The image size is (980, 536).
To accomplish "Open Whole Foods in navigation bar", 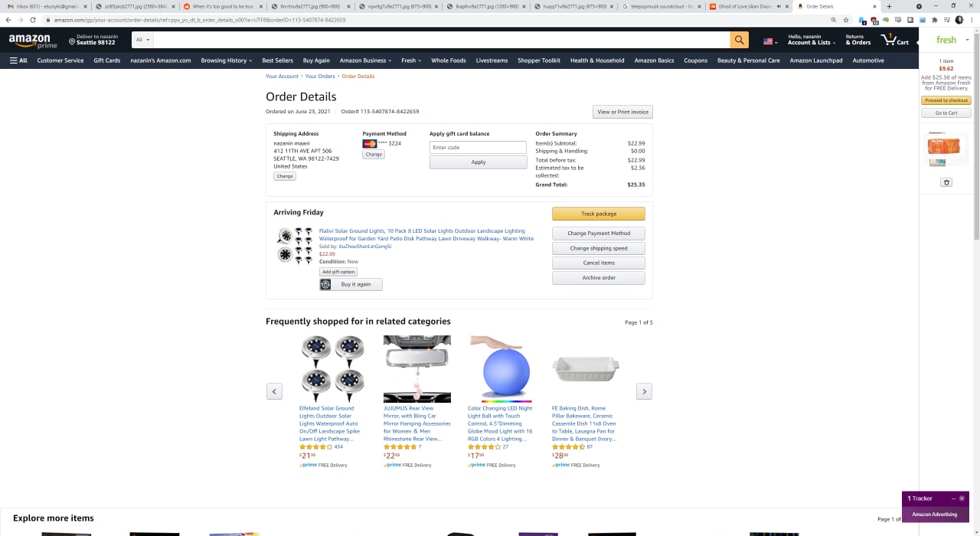I will pyautogui.click(x=449, y=60).
